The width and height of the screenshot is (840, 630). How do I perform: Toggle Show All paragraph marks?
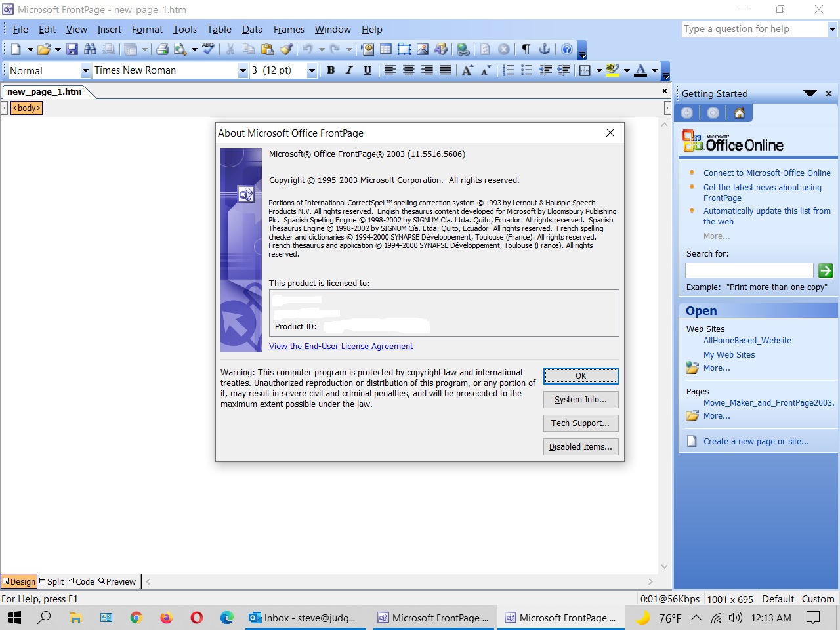click(526, 49)
